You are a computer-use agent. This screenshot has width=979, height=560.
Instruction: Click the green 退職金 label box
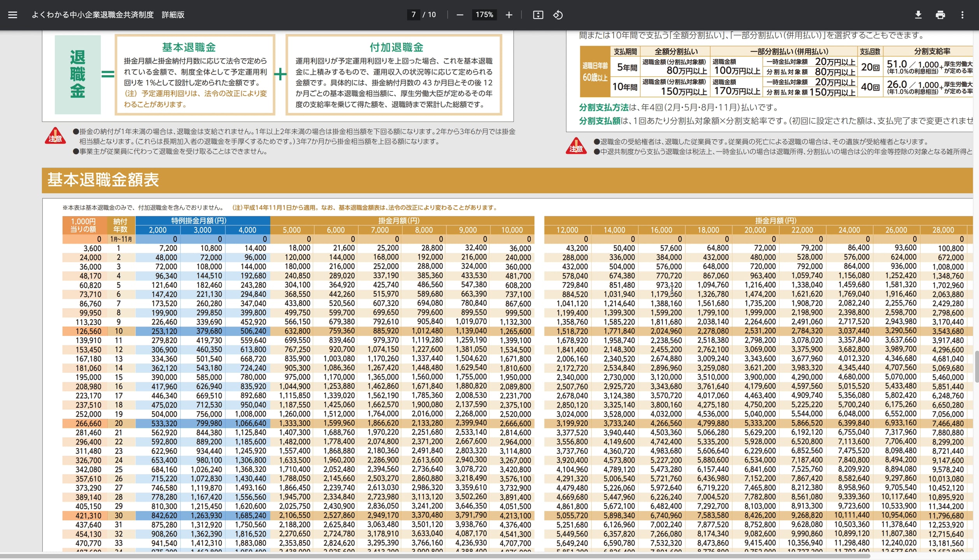(77, 74)
